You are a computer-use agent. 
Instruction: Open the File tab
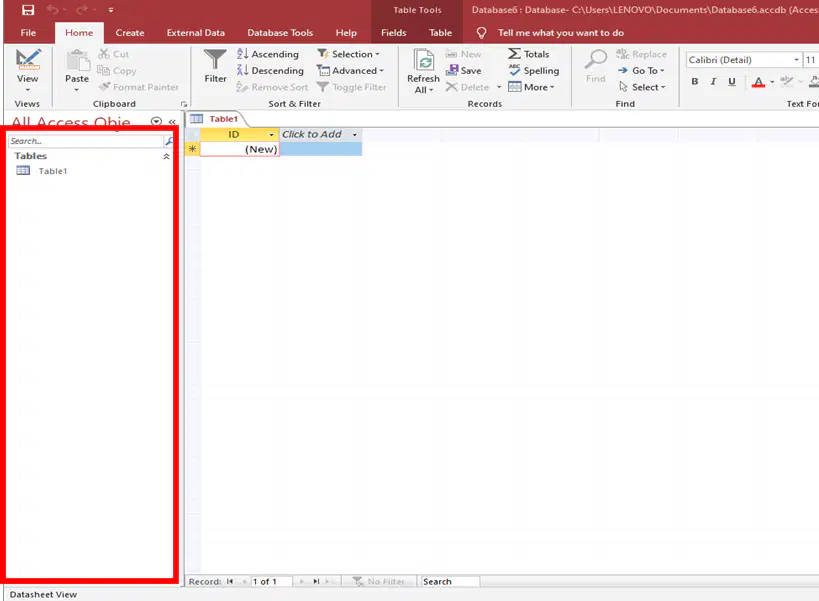[28, 32]
